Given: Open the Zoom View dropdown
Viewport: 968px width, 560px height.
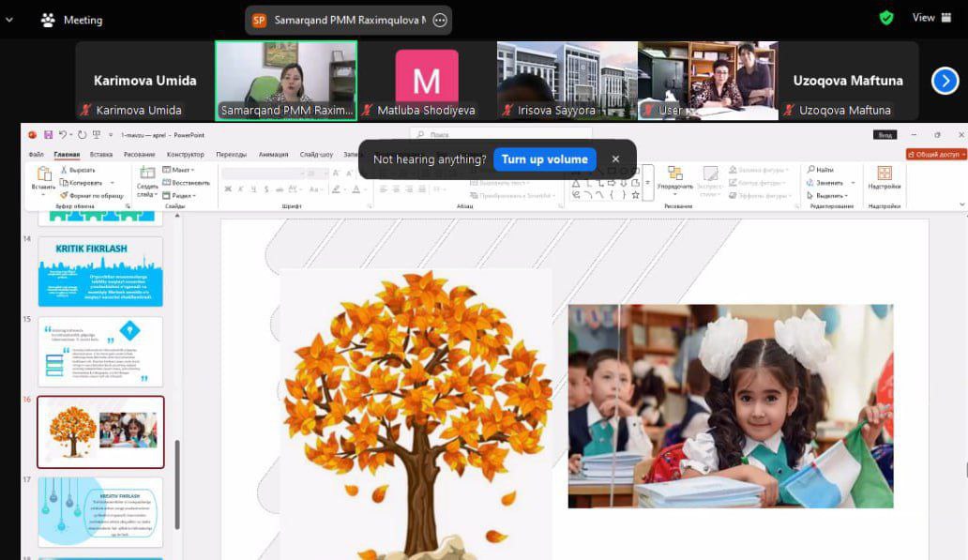Looking at the screenshot, I should click(929, 18).
